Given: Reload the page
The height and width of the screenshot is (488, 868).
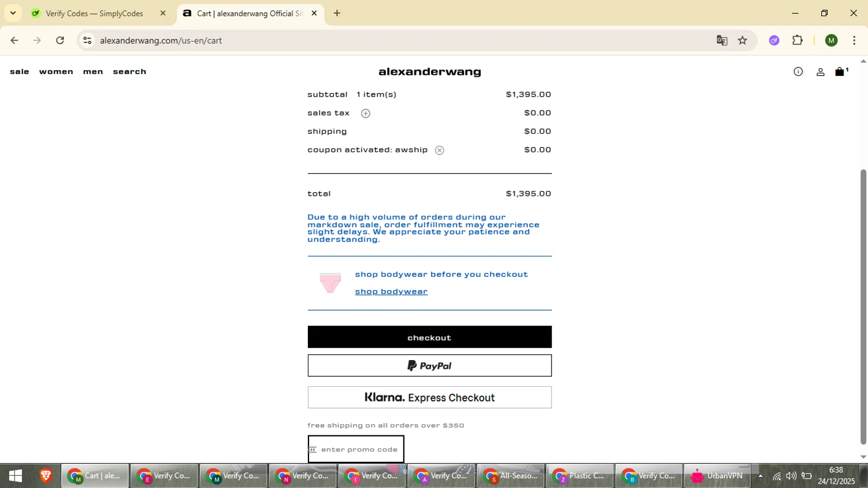Looking at the screenshot, I should click(x=60, y=41).
